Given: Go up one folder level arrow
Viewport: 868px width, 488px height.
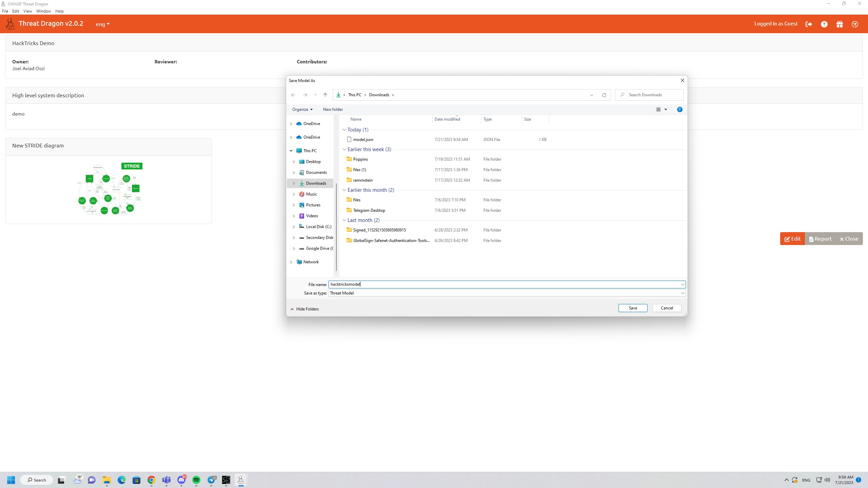Looking at the screenshot, I should pos(325,95).
